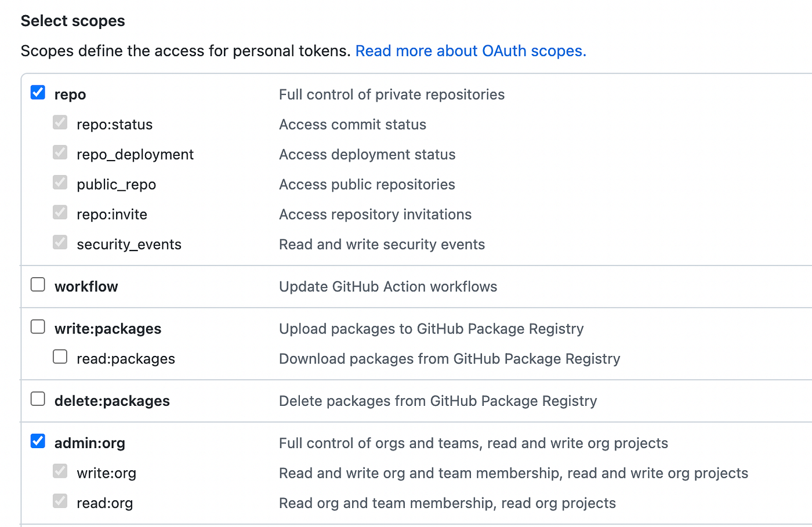Click the repo:status checkbox
This screenshot has width=812, height=527.
[60, 122]
